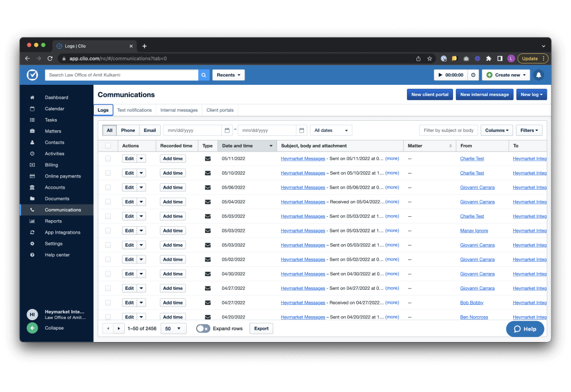Toggle the Expand rows switch
571x392 pixels.
(x=203, y=329)
